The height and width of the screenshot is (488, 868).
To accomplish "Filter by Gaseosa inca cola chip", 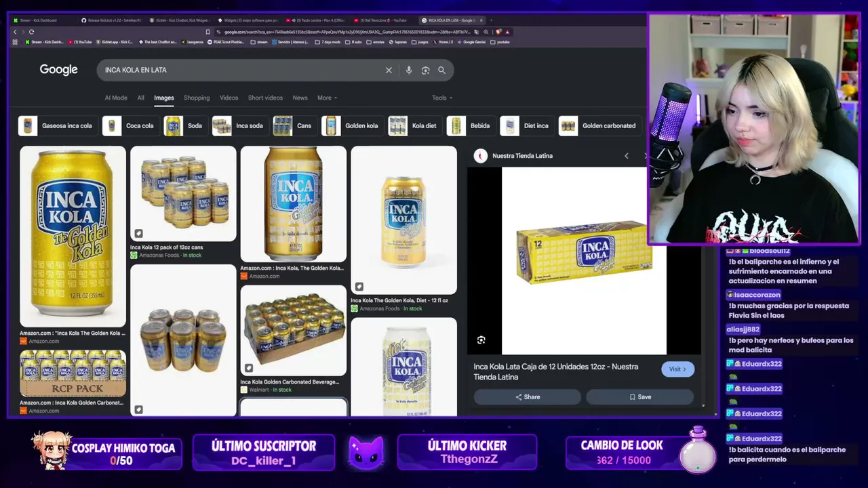I will (x=58, y=126).
